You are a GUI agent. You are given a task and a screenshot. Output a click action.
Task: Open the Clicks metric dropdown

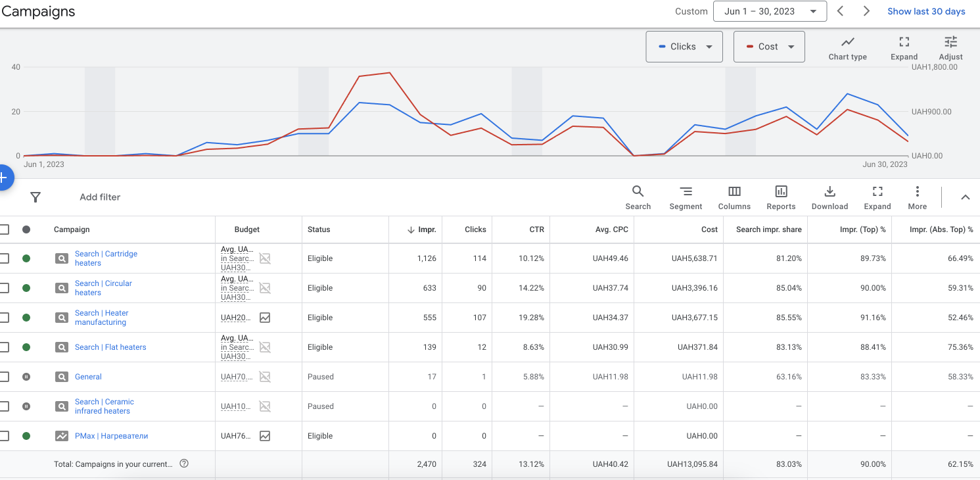684,47
